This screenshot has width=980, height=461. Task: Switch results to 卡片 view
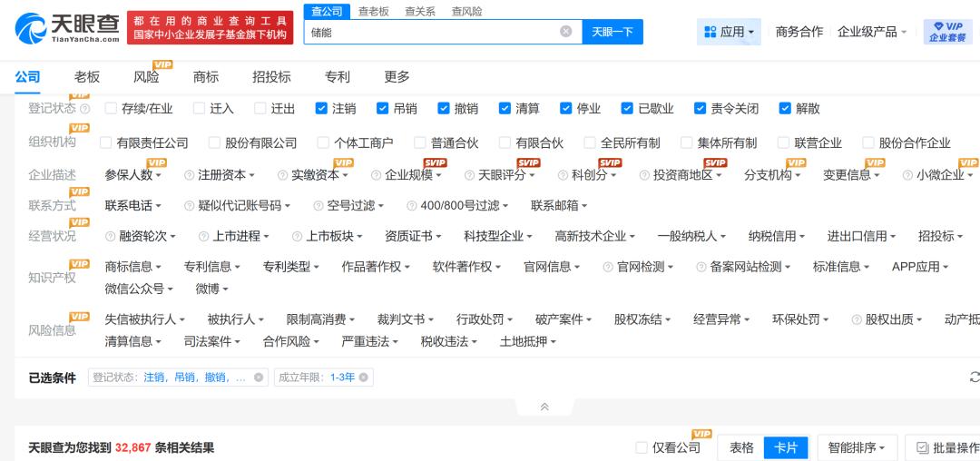click(x=786, y=448)
